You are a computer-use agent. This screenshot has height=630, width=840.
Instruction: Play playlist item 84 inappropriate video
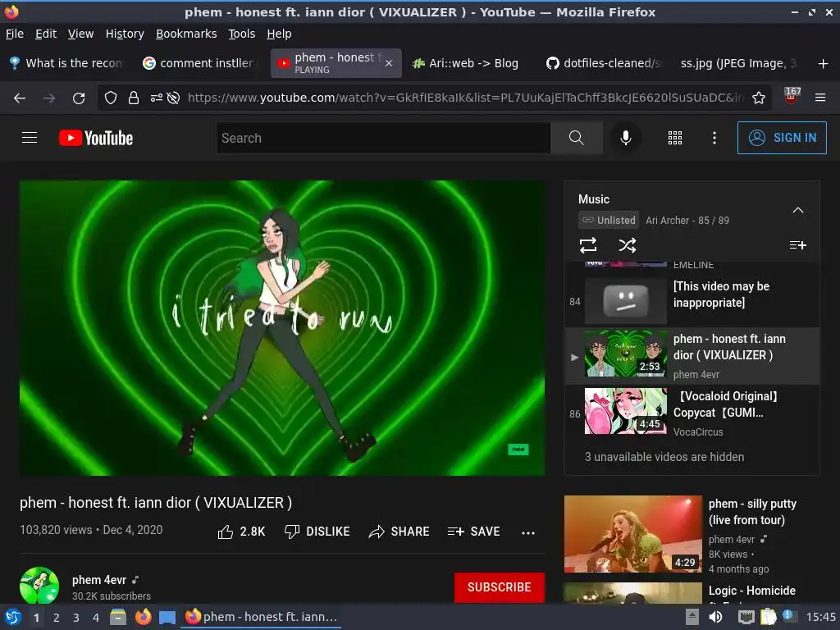coord(692,300)
